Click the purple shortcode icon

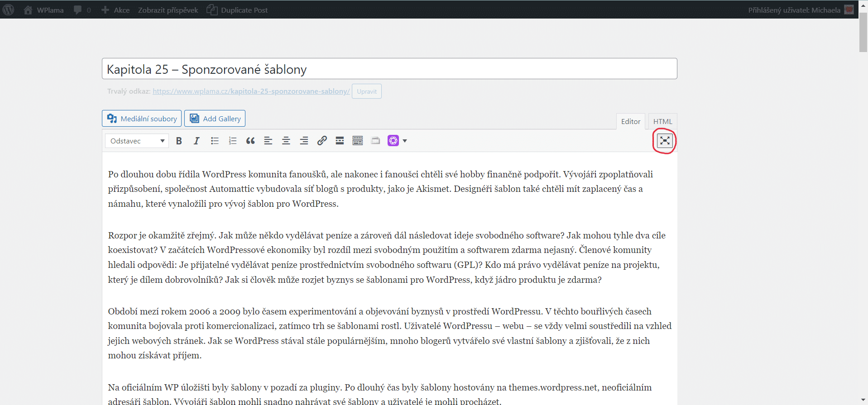click(x=393, y=141)
